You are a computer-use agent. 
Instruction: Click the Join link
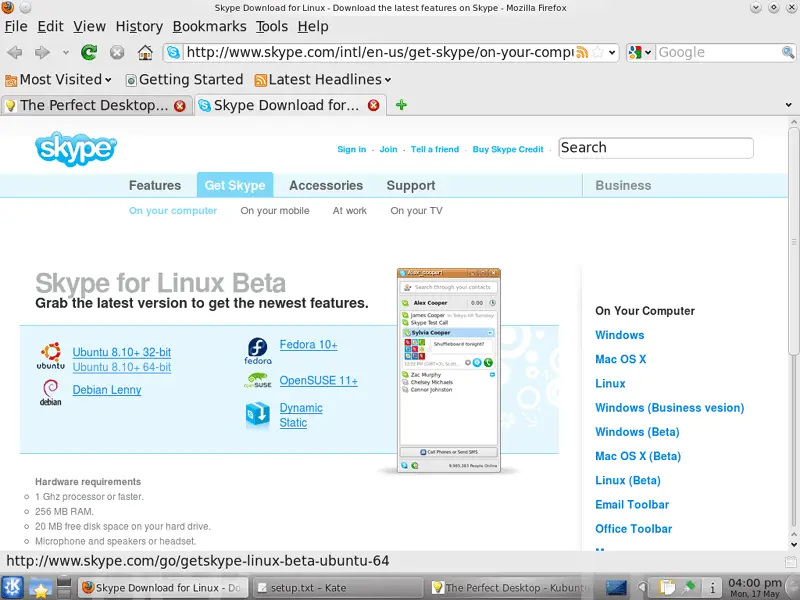coord(388,149)
